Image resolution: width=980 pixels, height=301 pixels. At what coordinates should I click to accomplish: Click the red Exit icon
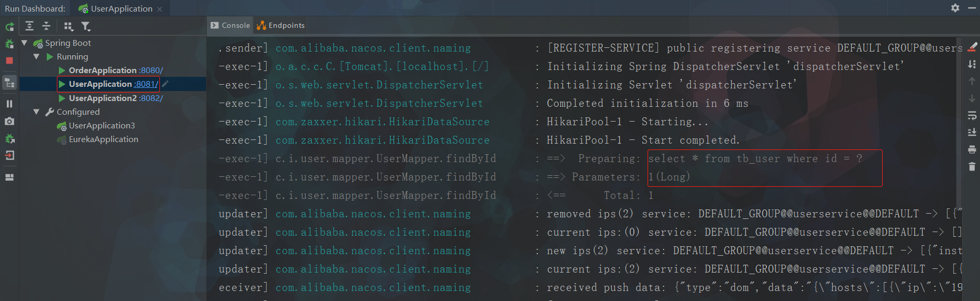pyautogui.click(x=9, y=155)
